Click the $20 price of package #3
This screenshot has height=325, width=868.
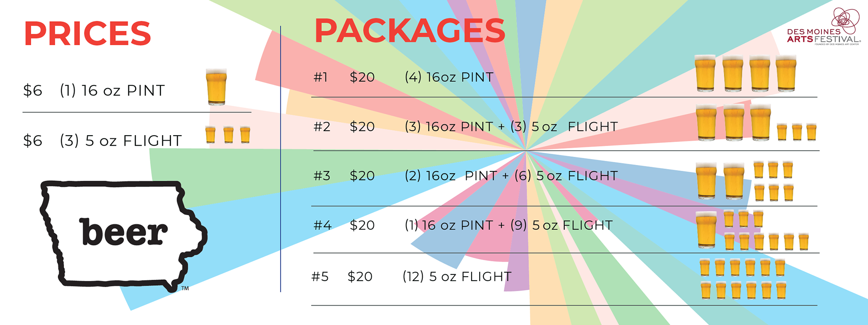pos(362,176)
